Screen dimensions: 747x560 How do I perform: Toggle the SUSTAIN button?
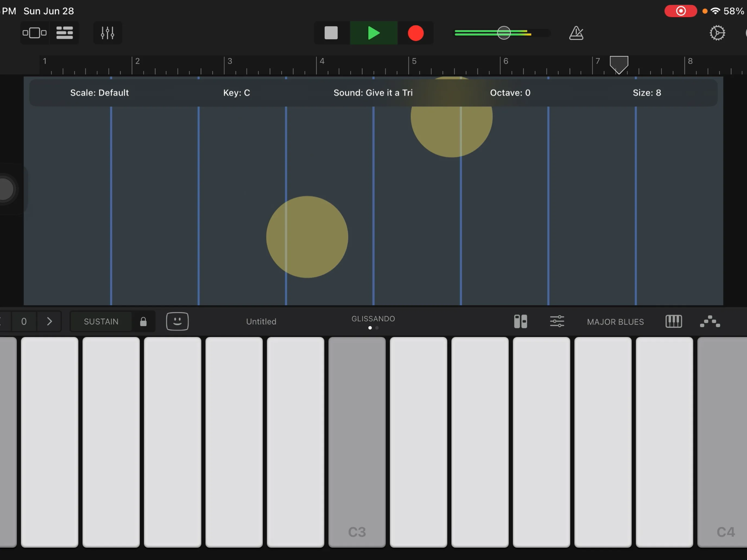pos(101,322)
